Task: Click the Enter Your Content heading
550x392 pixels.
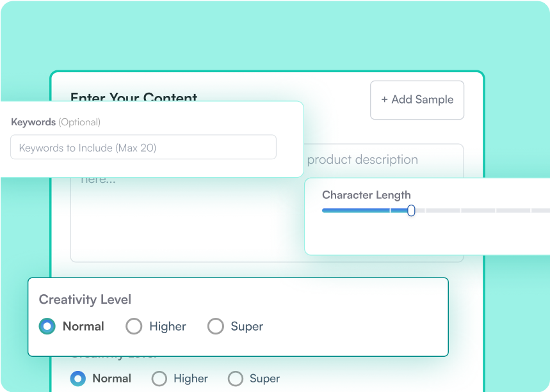Action: (133, 97)
